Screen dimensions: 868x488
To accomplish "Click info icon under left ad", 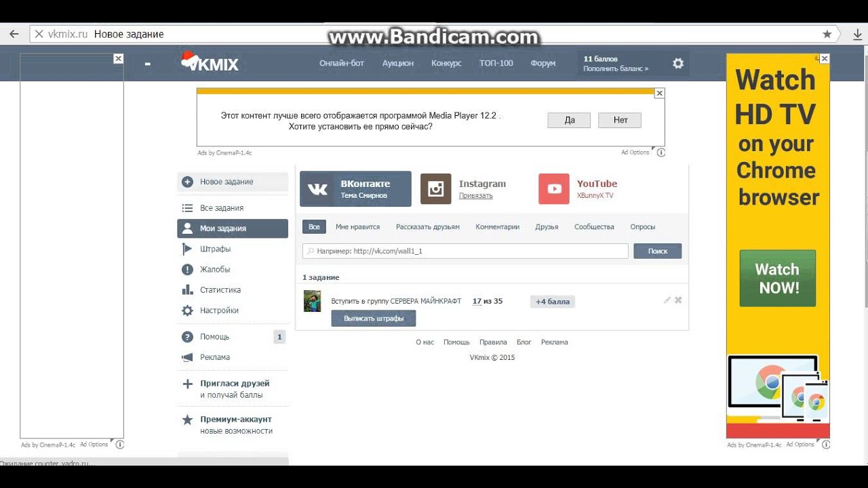I will (120, 445).
